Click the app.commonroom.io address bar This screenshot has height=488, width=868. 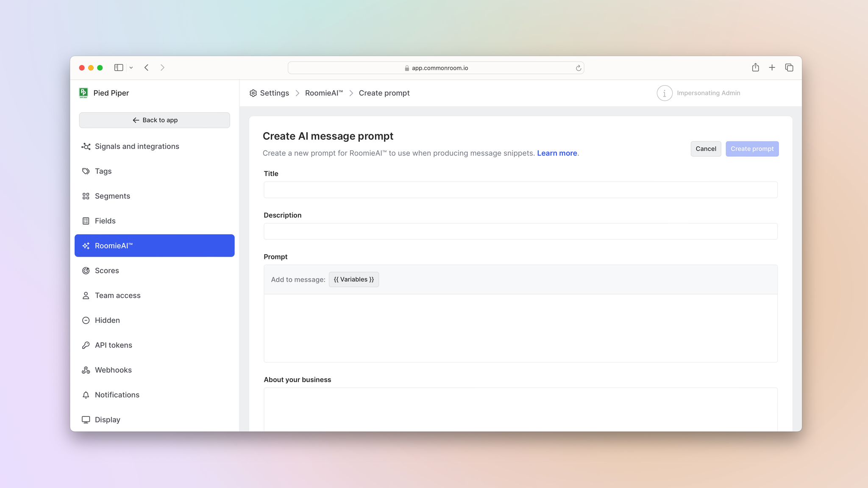click(436, 68)
